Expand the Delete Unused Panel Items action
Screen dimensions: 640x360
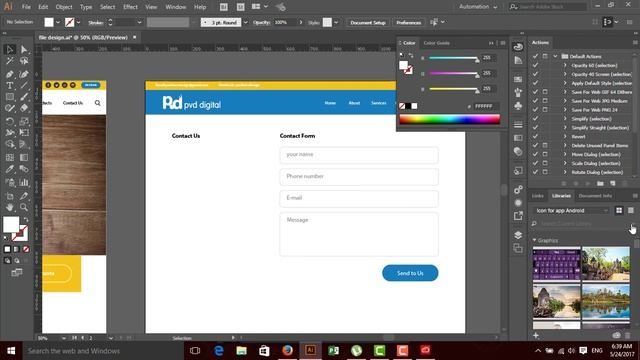pyautogui.click(x=565, y=145)
